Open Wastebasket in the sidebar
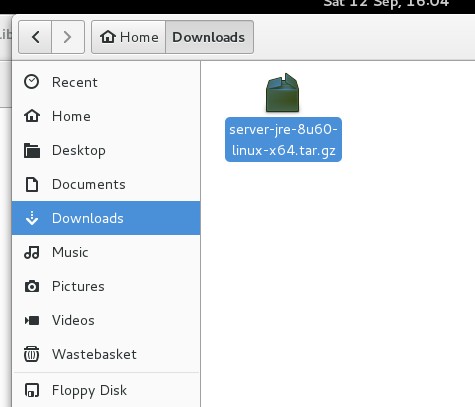 (x=106, y=354)
